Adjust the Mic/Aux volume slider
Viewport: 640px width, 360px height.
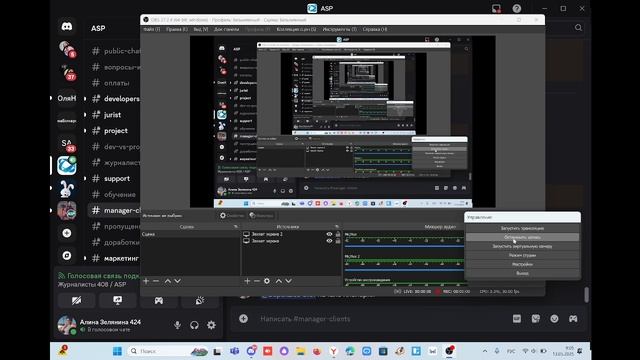pyautogui.click(x=404, y=247)
